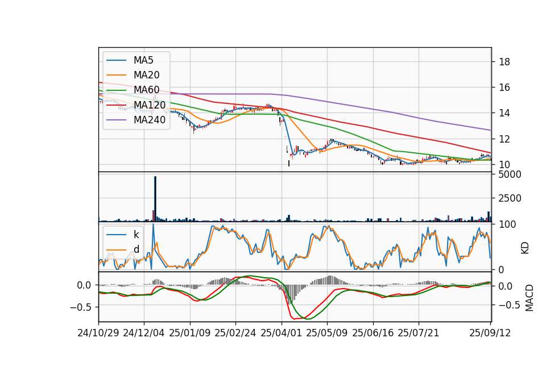This screenshot has height=392, width=546.
Task: Click the MACD axis title
Action: (530, 298)
